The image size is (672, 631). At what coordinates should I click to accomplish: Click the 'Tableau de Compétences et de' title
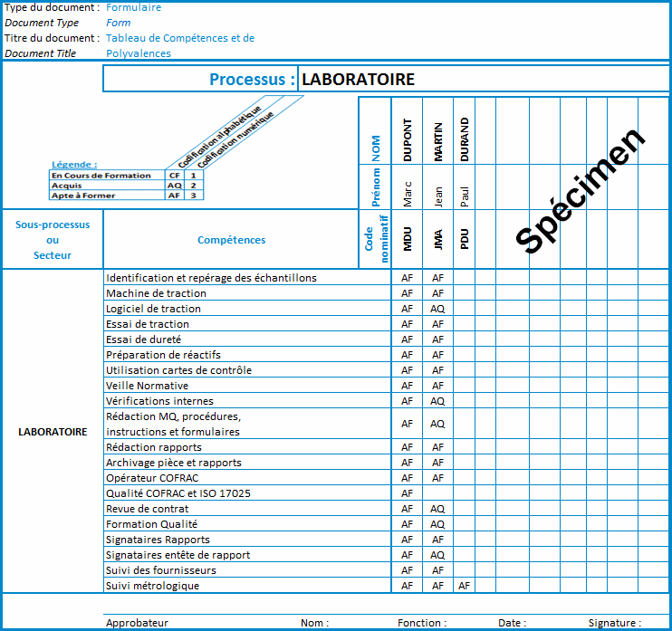tap(180, 38)
